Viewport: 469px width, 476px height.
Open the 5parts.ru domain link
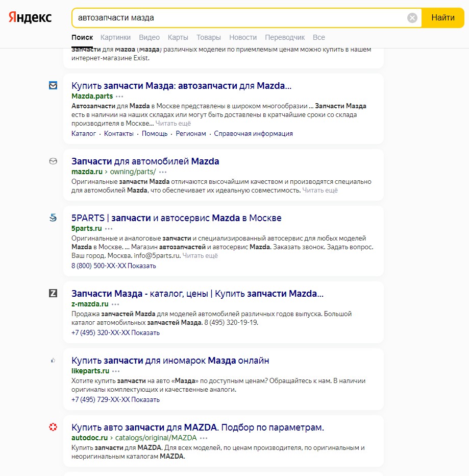pyautogui.click(x=87, y=228)
